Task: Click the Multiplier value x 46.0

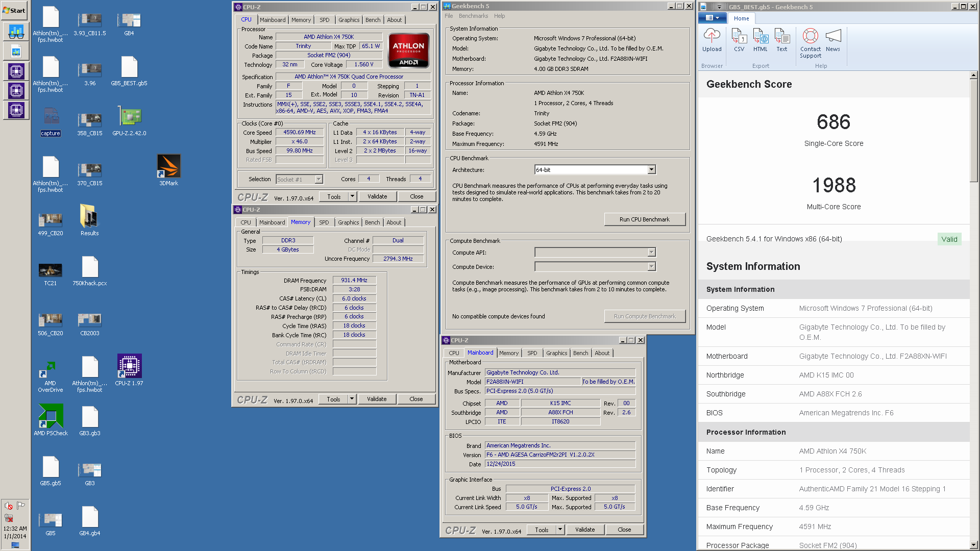Action: click(x=300, y=141)
